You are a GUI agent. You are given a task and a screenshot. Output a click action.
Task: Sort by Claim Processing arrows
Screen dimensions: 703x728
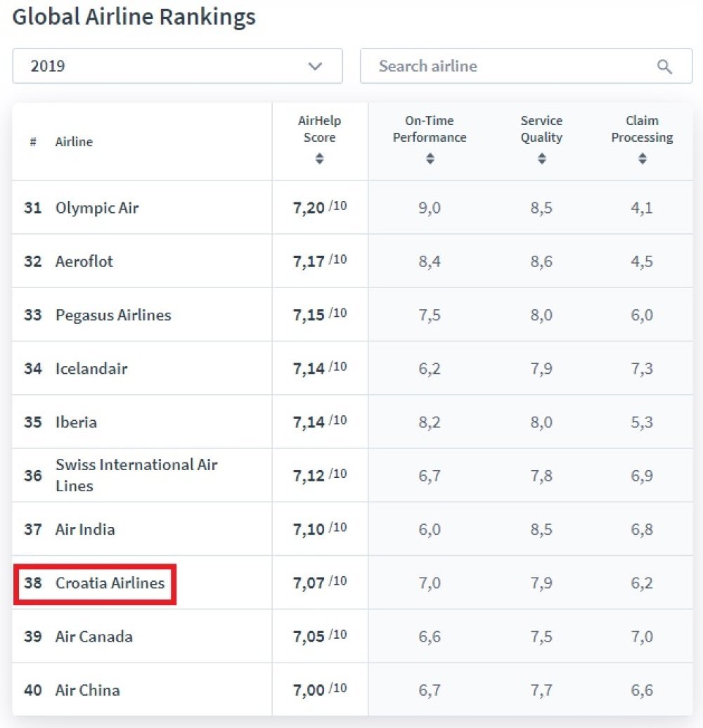point(642,160)
